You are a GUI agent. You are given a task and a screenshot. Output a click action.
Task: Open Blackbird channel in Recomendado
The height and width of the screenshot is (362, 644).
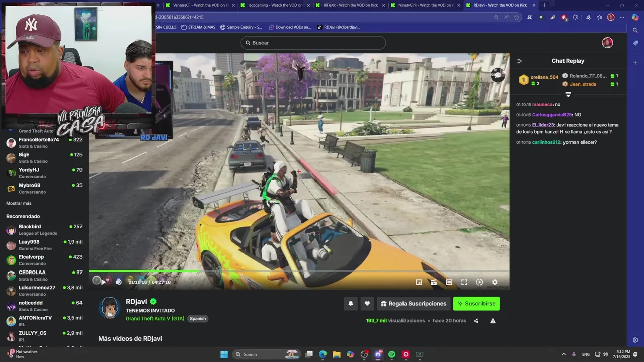(44, 230)
